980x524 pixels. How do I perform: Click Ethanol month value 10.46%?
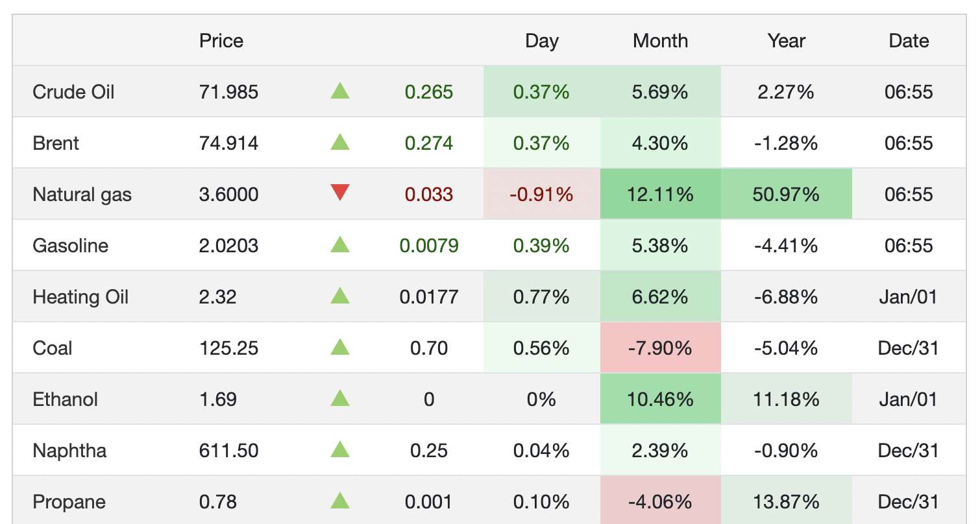tap(660, 399)
